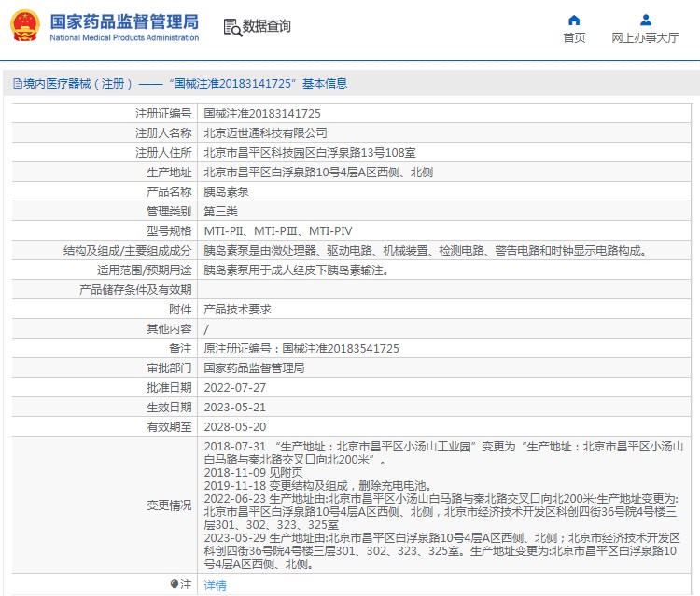The image size is (700, 596).
Task: Click the 产品储存条件及有效期 label
Action: (135, 290)
